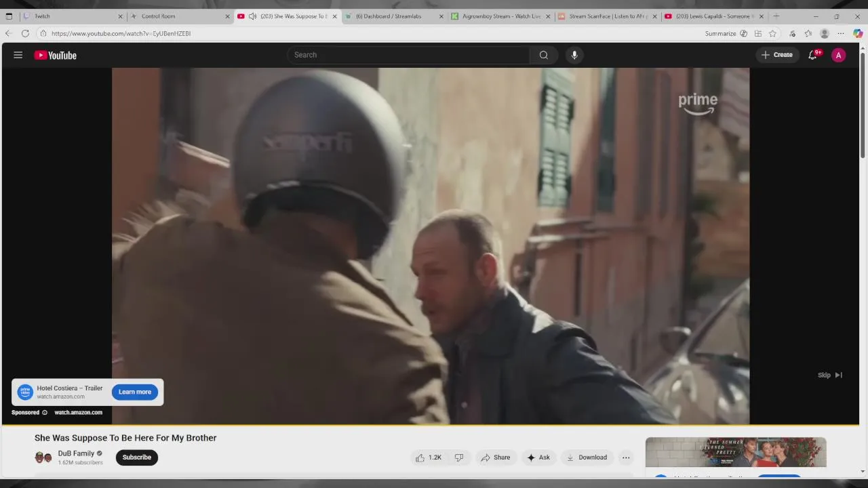Open the YouTube hamburger guide menu
Screen dimensions: 868x488
[x=18, y=55]
